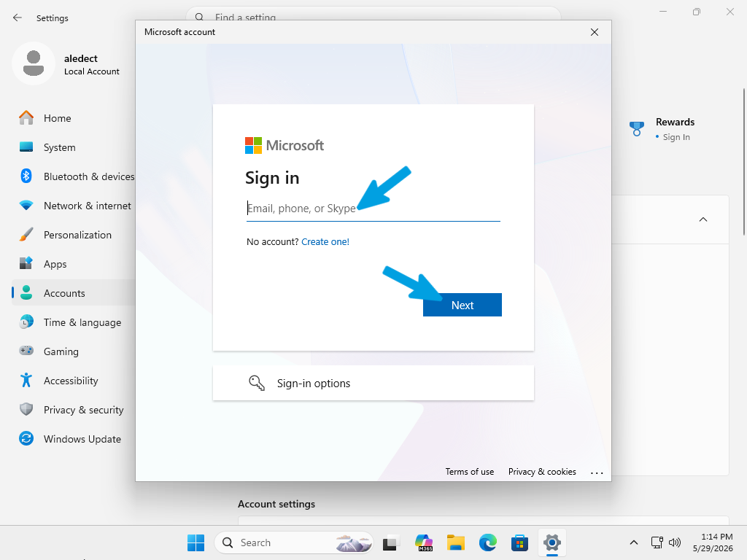Click the blue Next button

point(462,305)
